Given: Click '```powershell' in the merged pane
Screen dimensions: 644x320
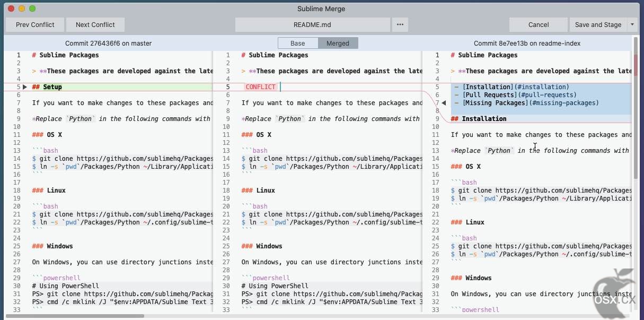Looking at the screenshot, I should (x=266, y=278).
